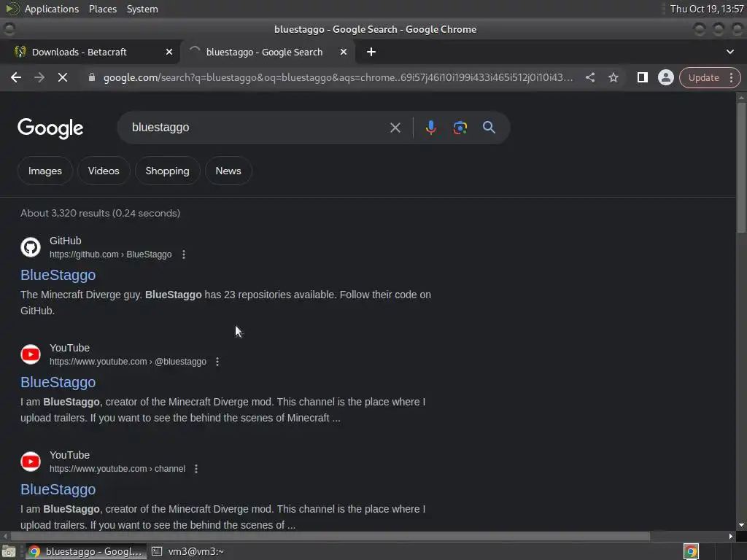This screenshot has width=747, height=560.
Task: Click the Update Chrome button
Action: coord(703,77)
